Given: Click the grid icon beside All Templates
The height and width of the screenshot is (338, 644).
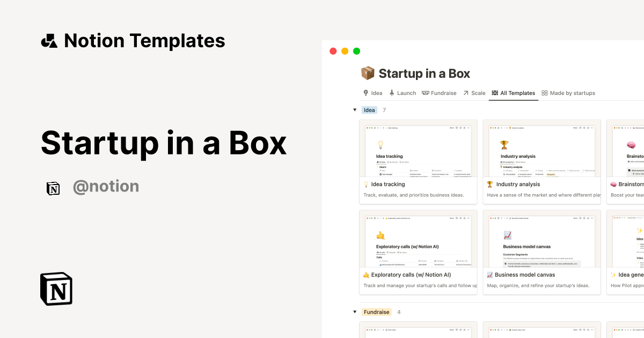Looking at the screenshot, I should point(494,93).
